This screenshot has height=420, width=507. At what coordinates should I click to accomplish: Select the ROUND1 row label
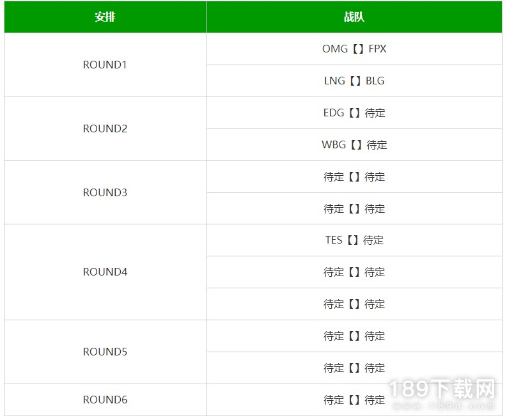(x=105, y=65)
